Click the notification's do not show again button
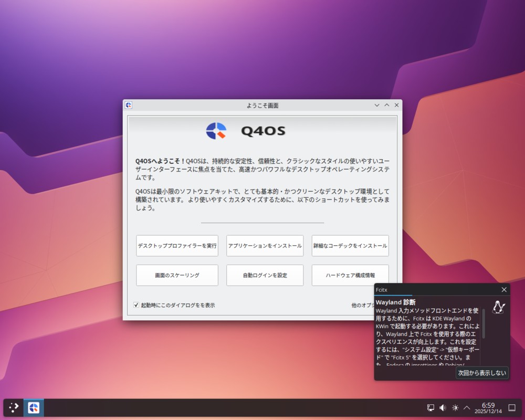Image resolution: width=525 pixels, height=420 pixels. (481, 373)
